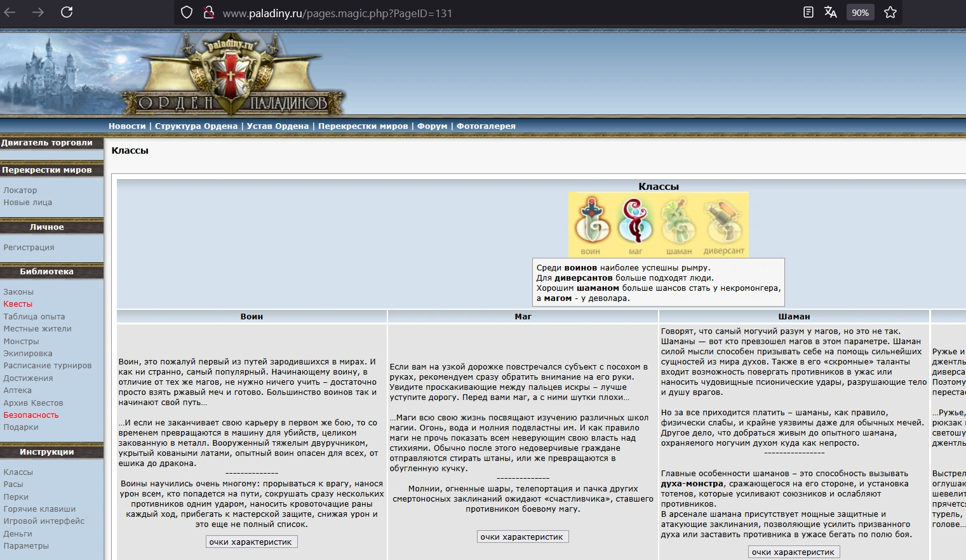Open the Местные жители link

[x=37, y=329]
